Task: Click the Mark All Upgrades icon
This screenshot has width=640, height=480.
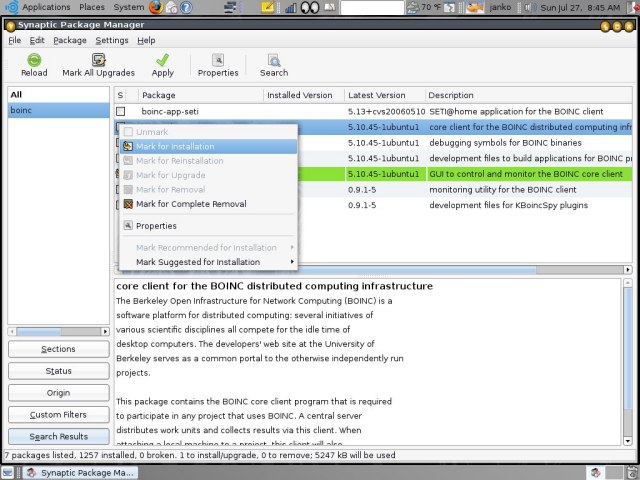Action: 98,60
